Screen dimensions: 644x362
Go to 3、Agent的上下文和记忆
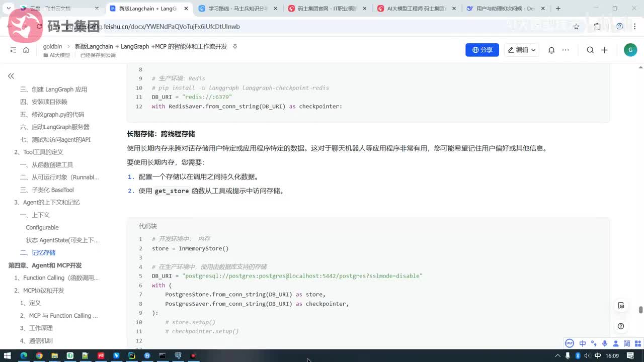pos(47,203)
